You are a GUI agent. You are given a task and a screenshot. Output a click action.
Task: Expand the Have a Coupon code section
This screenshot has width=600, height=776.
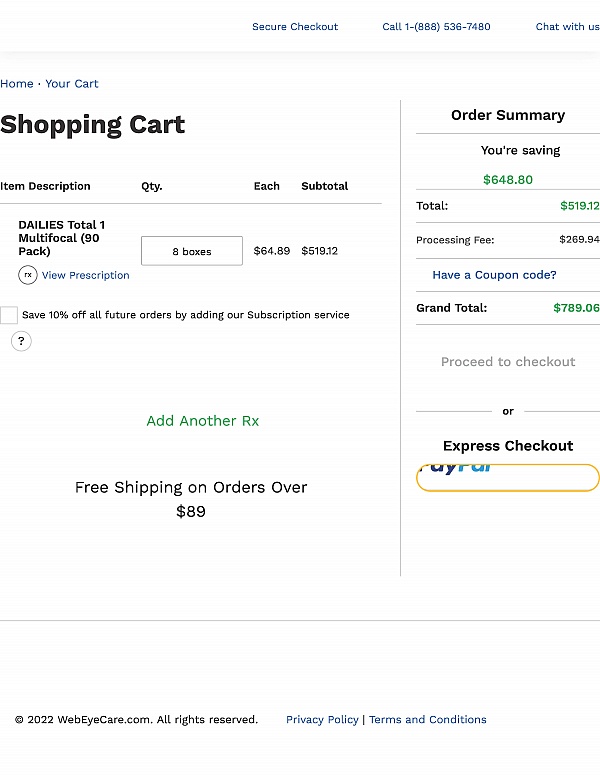pos(494,275)
